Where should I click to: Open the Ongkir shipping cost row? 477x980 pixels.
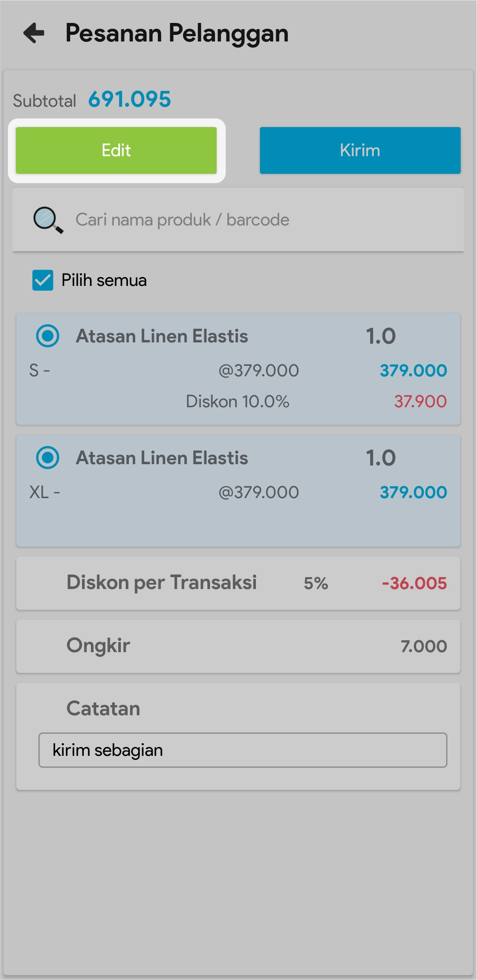click(98, 646)
